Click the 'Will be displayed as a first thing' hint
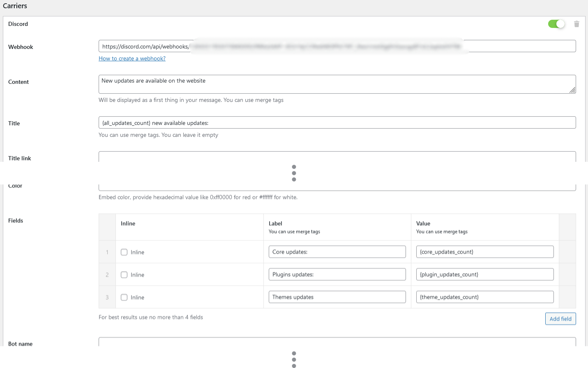 point(191,100)
